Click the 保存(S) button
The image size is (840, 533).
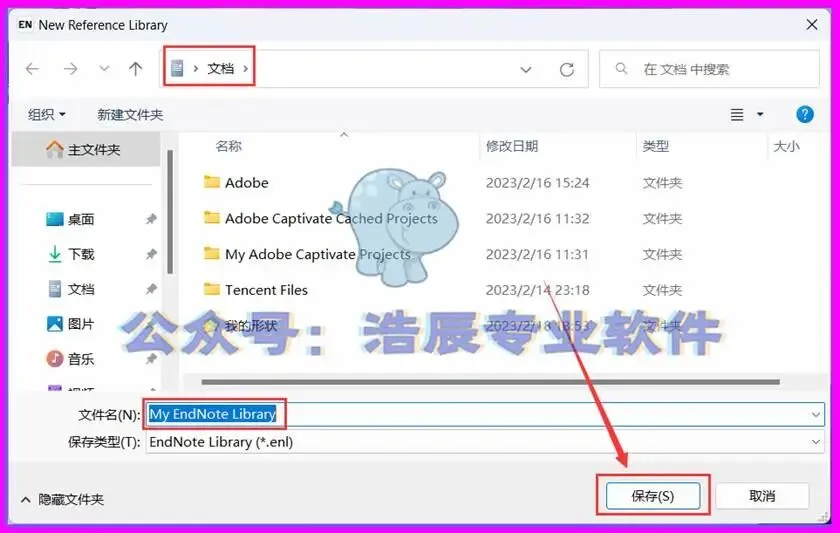[652, 496]
